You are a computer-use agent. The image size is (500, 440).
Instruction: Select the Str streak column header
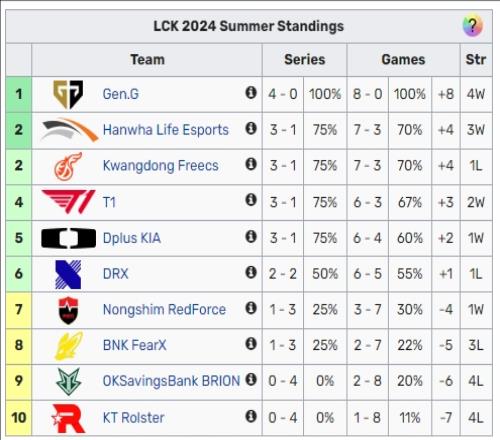(x=476, y=60)
